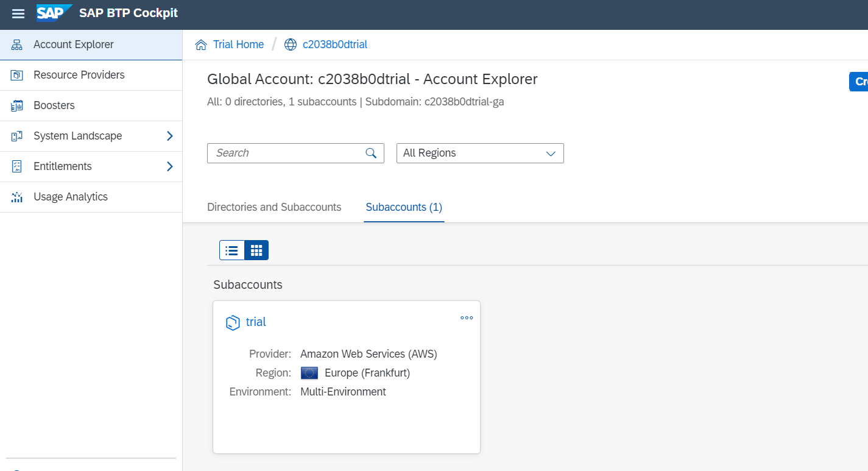Switch to Subaccounts (1) tab

pyautogui.click(x=404, y=207)
